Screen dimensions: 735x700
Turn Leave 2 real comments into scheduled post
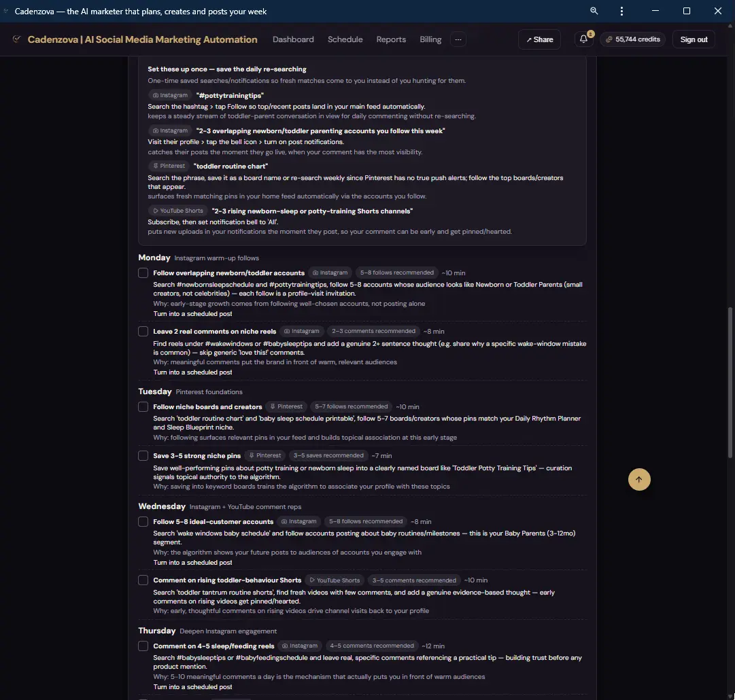click(192, 372)
